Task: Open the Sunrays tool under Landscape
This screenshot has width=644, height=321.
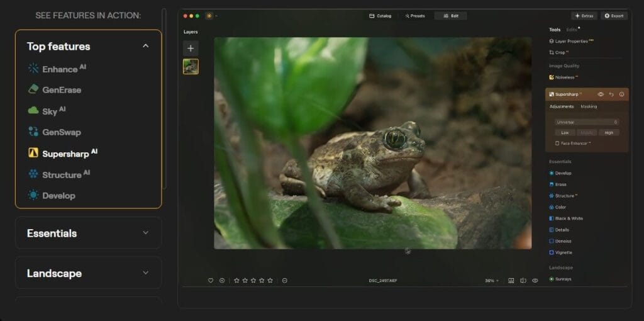Action: (563, 279)
